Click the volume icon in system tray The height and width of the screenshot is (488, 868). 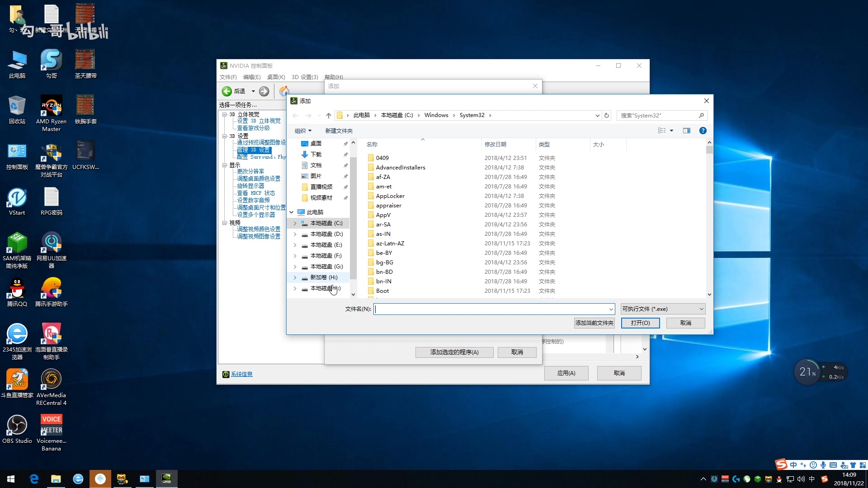point(801,479)
